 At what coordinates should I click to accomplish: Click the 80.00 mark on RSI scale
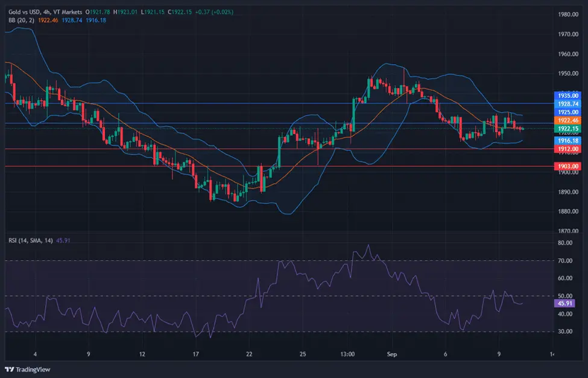pyautogui.click(x=565, y=243)
